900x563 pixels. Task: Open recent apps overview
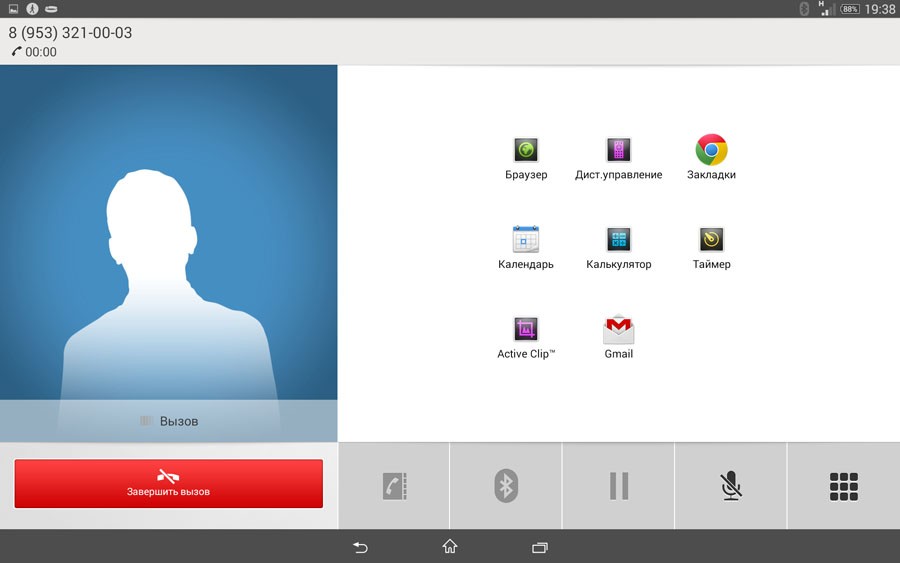pos(540,547)
